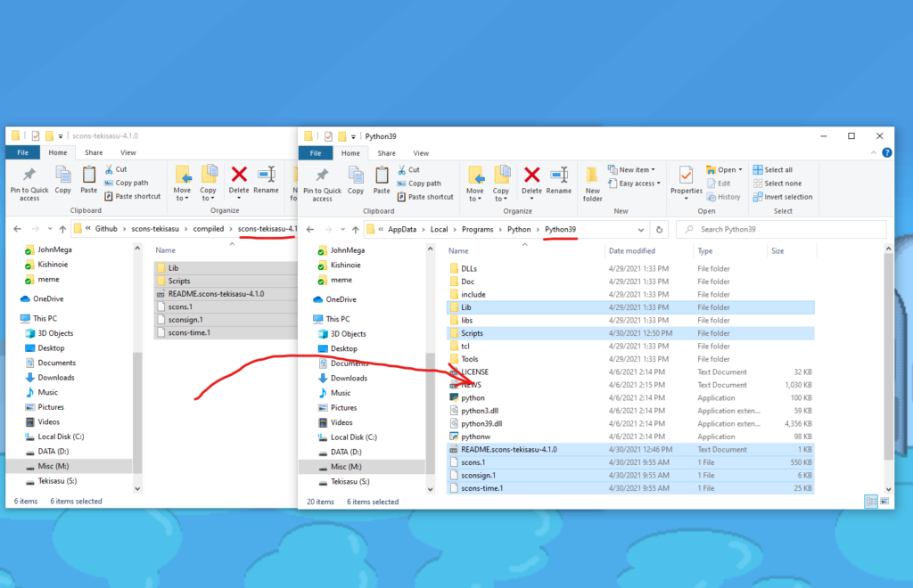Click Invert selection in the Python39 window
913x588 pixels.
(x=783, y=197)
